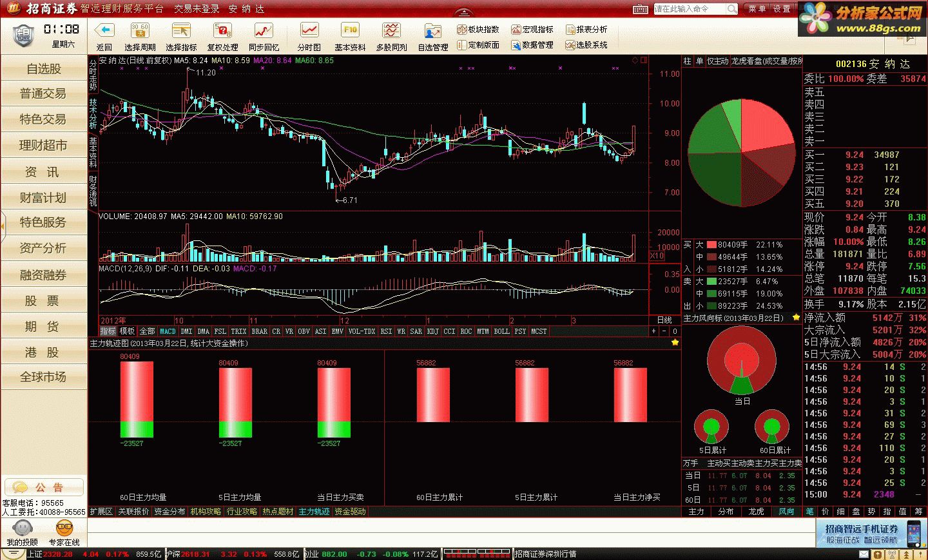Select 自选股 in left sidebar

[43, 68]
